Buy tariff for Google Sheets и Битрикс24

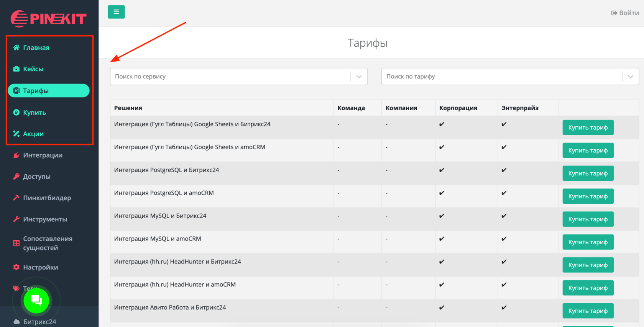[588, 128]
